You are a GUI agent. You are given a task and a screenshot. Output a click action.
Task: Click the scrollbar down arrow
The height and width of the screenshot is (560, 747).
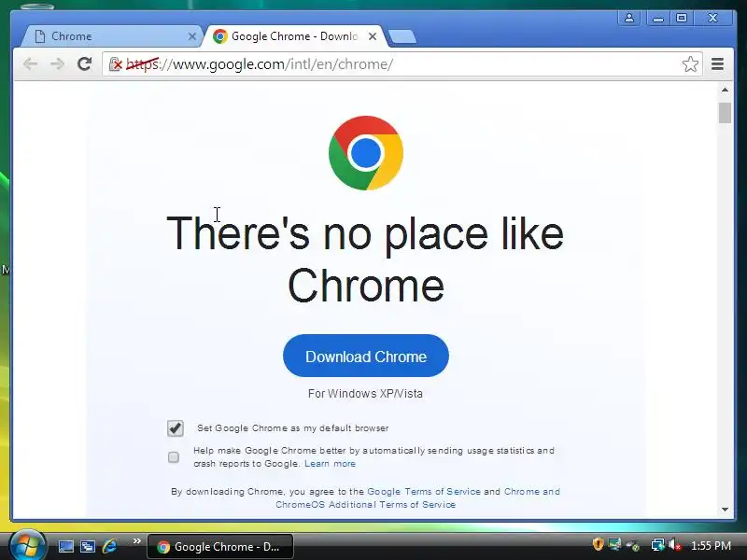pyautogui.click(x=725, y=510)
